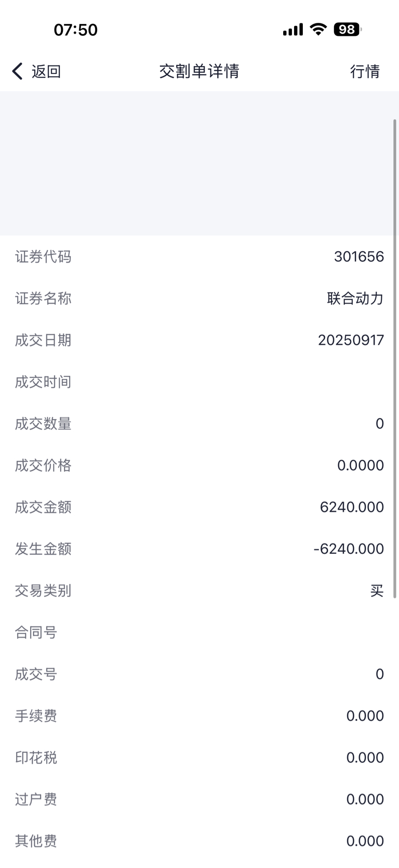Viewport: 399px width, 868px height.
Task: Tap the 07:50 clock in status bar
Action: [x=76, y=30]
